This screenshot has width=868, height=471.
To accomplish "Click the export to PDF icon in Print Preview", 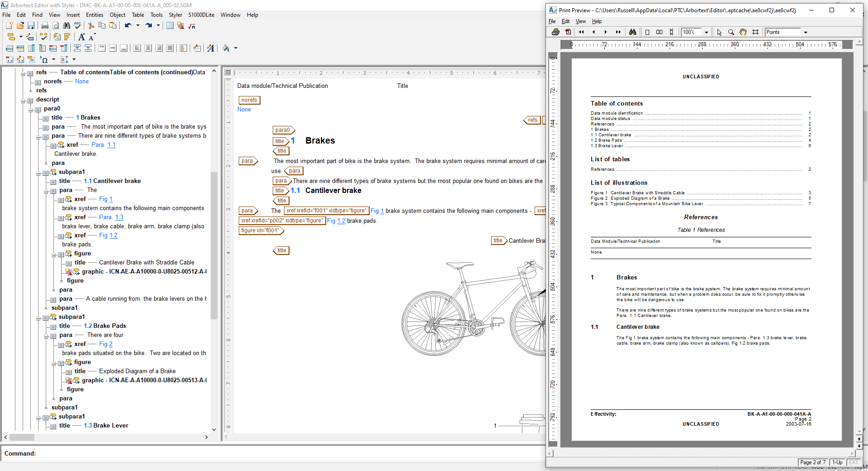I will [x=568, y=32].
